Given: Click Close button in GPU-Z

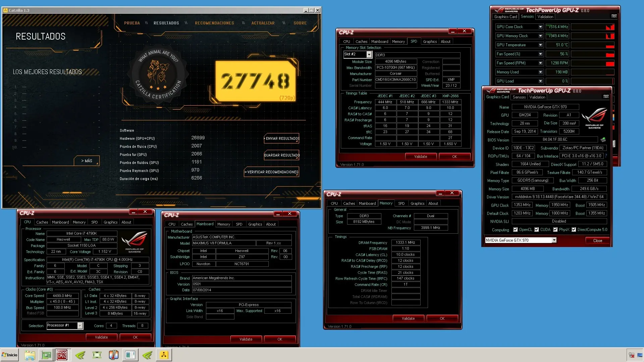Looking at the screenshot, I should [x=597, y=241].
